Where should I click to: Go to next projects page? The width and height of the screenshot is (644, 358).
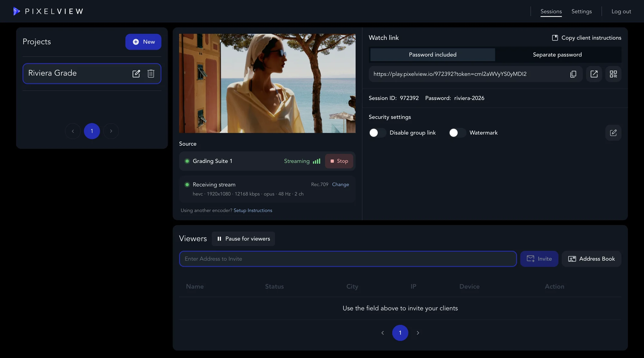pyautogui.click(x=111, y=131)
